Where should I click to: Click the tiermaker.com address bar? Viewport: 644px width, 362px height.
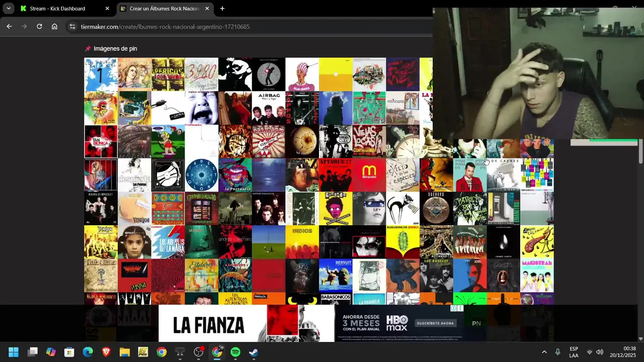coord(165,27)
